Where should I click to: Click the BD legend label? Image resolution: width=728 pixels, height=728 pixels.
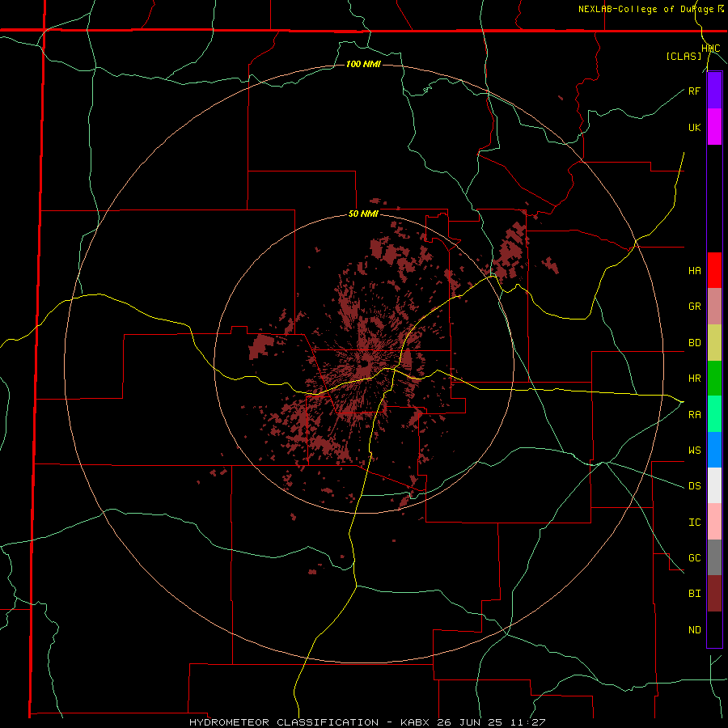694,343
